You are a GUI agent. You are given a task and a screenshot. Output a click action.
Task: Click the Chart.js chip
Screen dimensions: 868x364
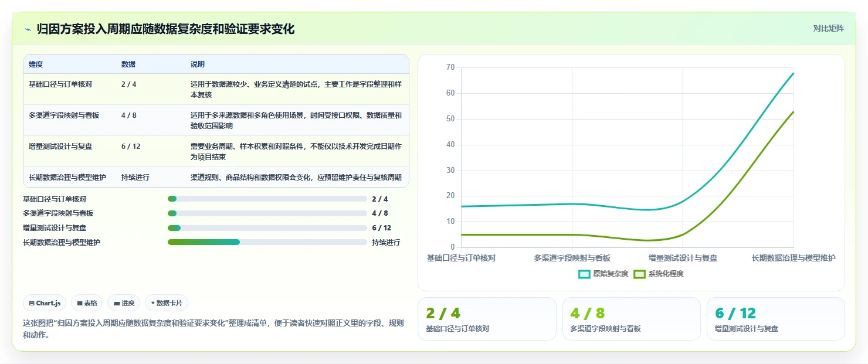pos(45,303)
